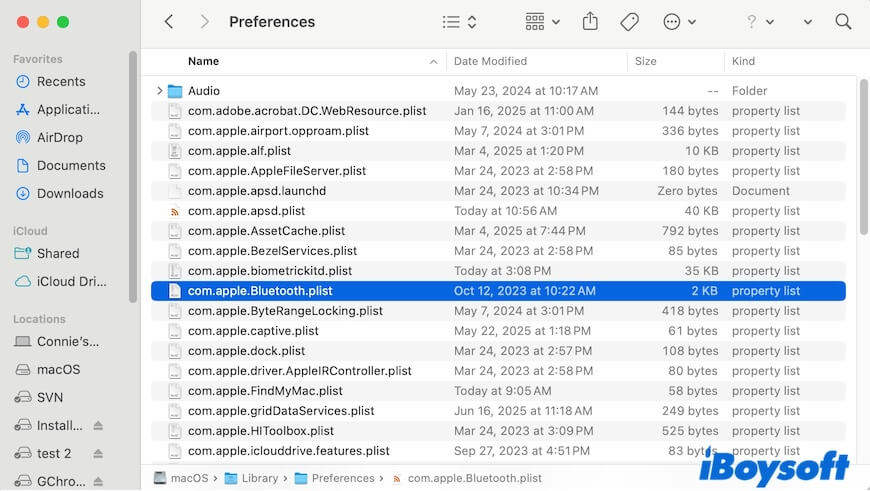Open the Search magnifier icon
The width and height of the screenshot is (870, 491).
[x=843, y=21]
